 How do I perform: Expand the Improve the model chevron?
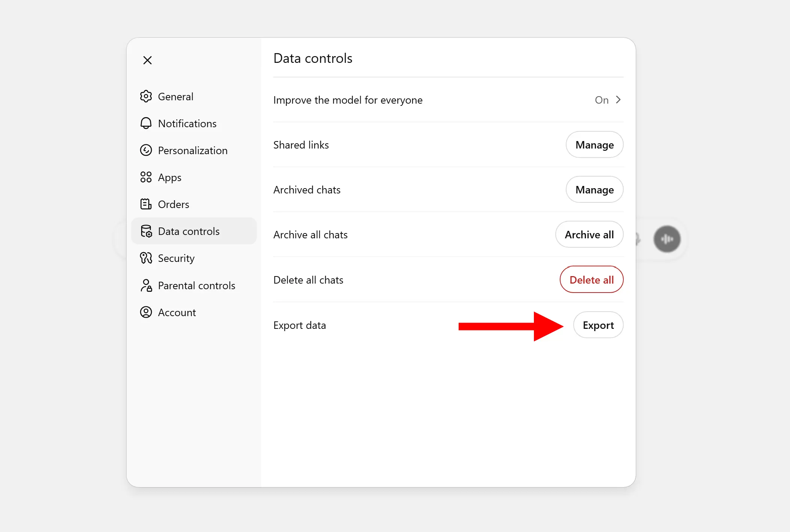619,100
